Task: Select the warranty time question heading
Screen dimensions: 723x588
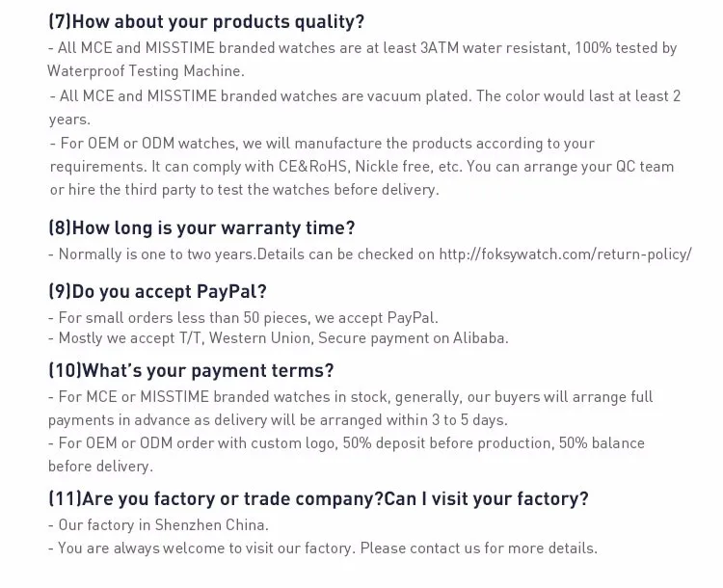Action: coord(202,227)
